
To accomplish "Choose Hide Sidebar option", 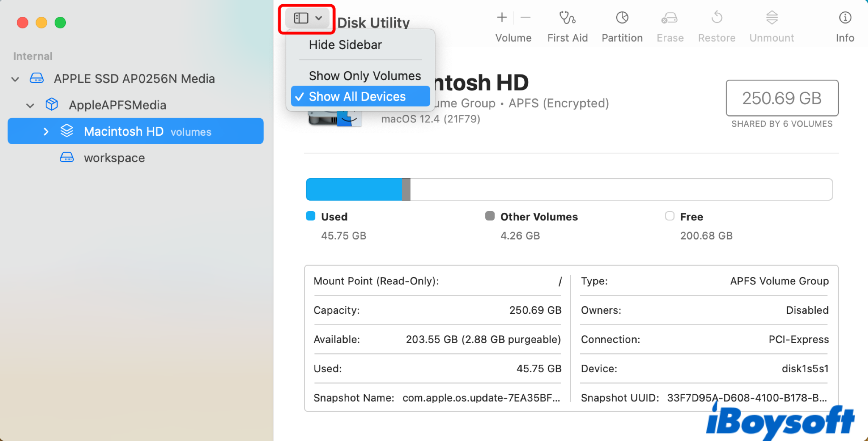I will [345, 45].
